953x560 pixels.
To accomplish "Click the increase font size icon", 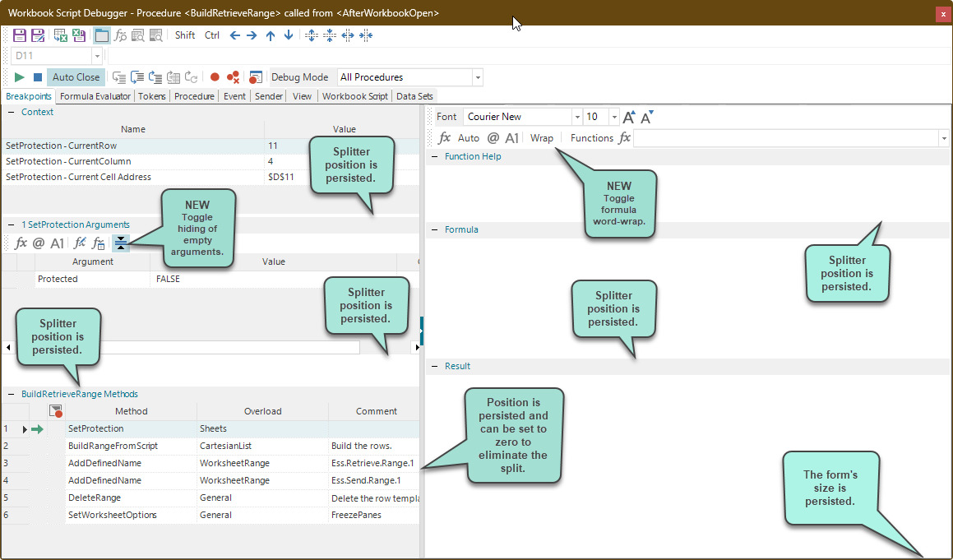I will click(629, 117).
